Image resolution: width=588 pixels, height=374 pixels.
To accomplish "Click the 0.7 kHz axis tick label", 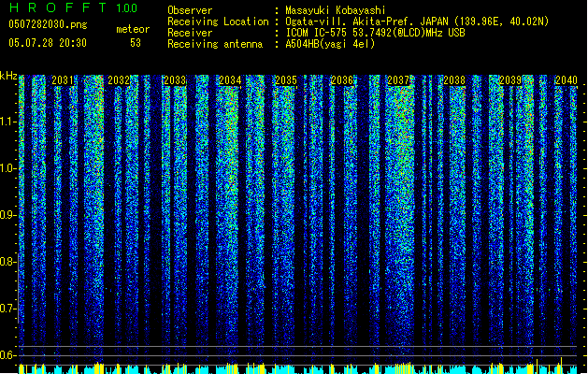I will [7, 309].
